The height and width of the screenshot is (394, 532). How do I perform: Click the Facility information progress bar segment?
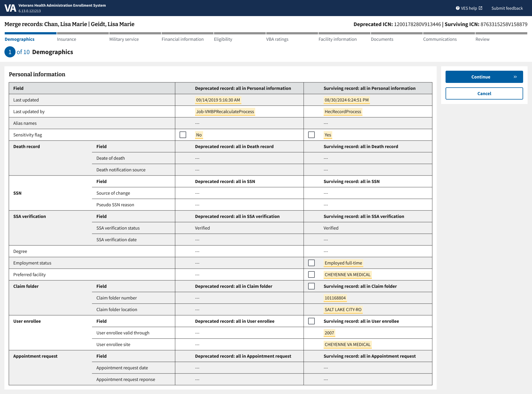pos(344,33)
